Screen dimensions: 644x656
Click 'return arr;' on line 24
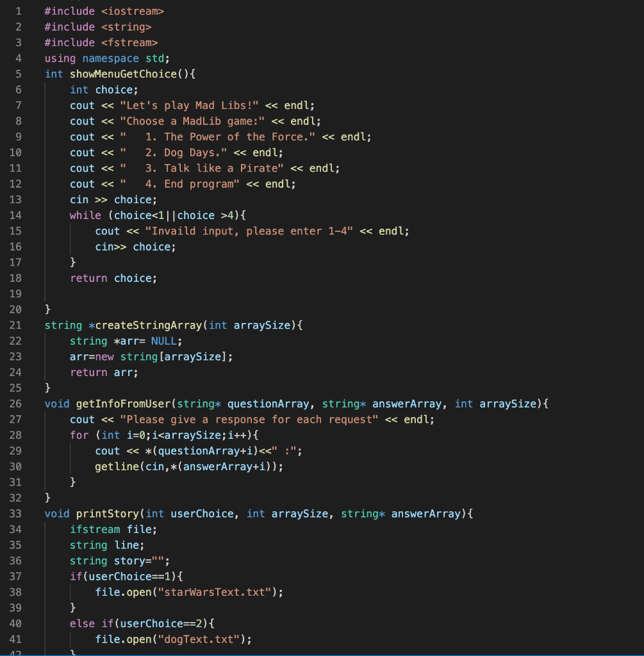pos(104,372)
